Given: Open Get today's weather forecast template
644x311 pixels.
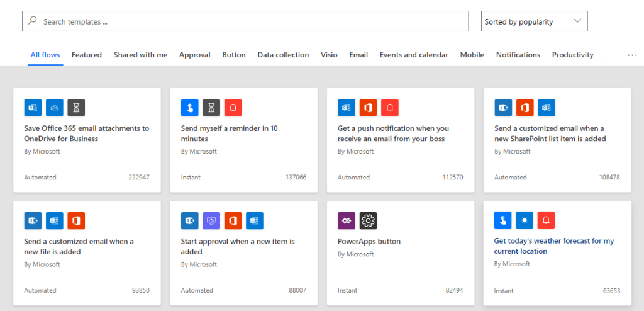Looking at the screenshot, I should 554,246.
